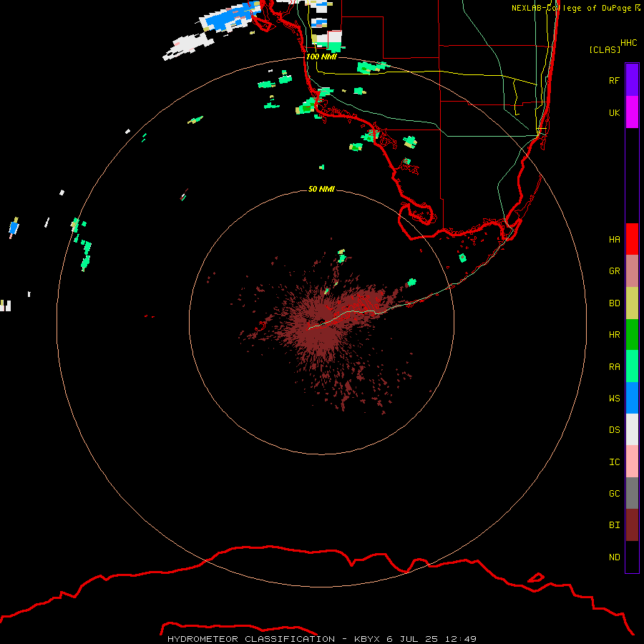This screenshot has width=644, height=644.
Task: Click the '6 JUL 25' date text
Action: pyautogui.click(x=411, y=639)
